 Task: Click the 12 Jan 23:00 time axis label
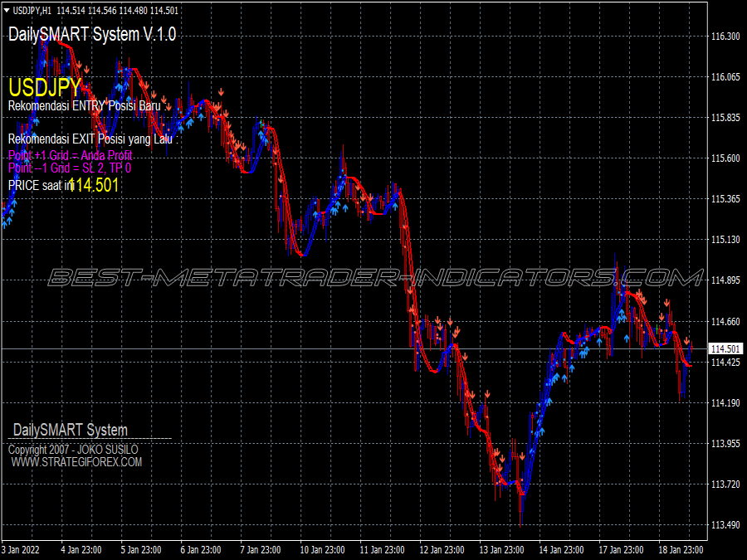[442, 550]
